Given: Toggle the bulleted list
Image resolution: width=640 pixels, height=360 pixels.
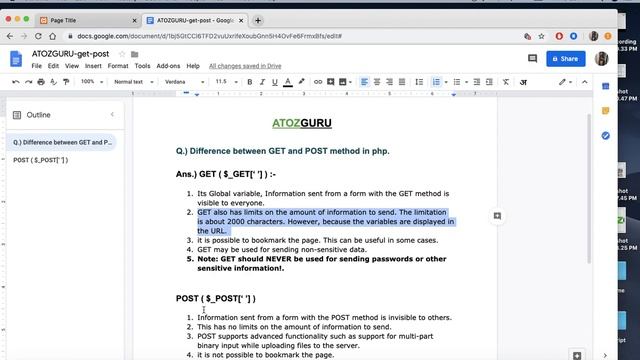Looking at the screenshot, I should click(457, 82).
